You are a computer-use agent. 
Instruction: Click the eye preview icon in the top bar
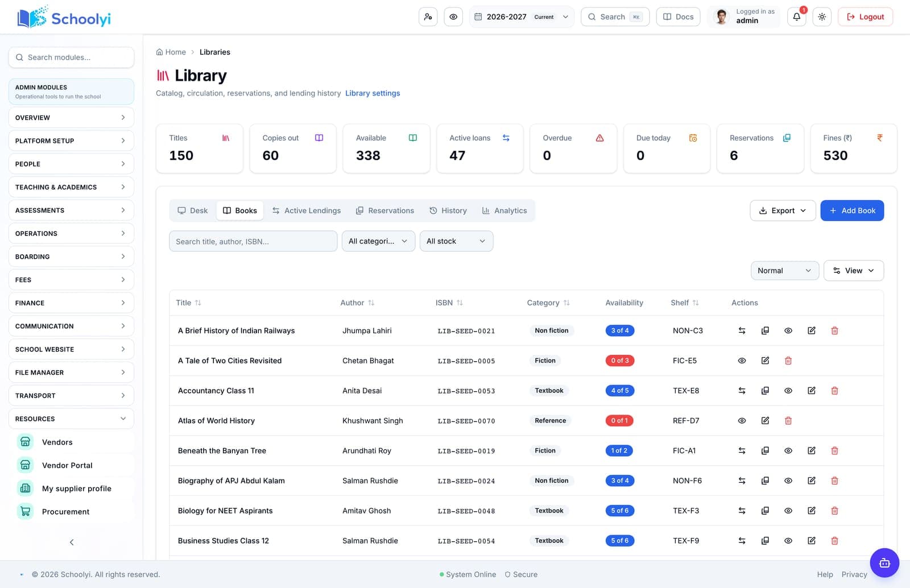[453, 17]
